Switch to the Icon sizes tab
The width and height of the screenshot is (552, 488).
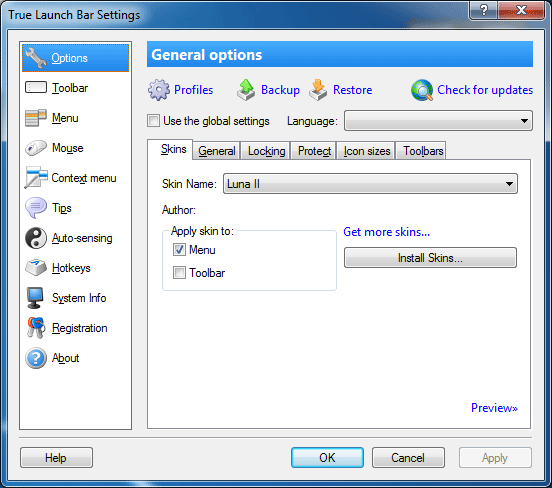click(366, 151)
